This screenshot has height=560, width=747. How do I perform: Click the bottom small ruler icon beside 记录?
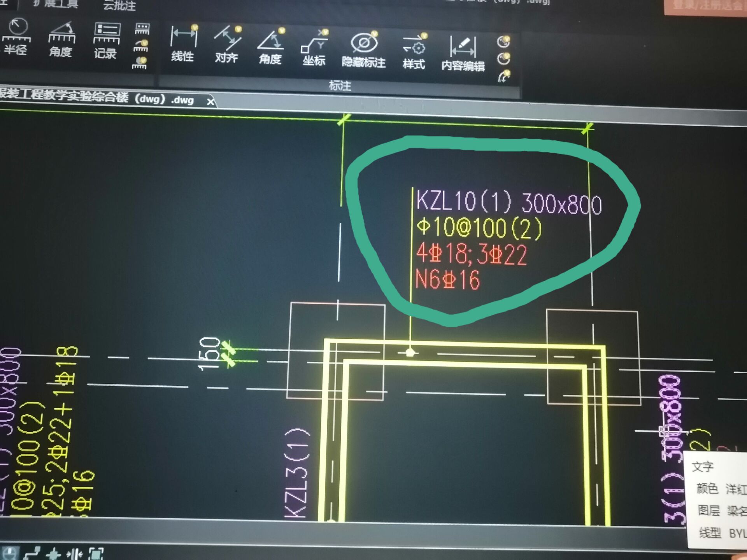[x=140, y=63]
